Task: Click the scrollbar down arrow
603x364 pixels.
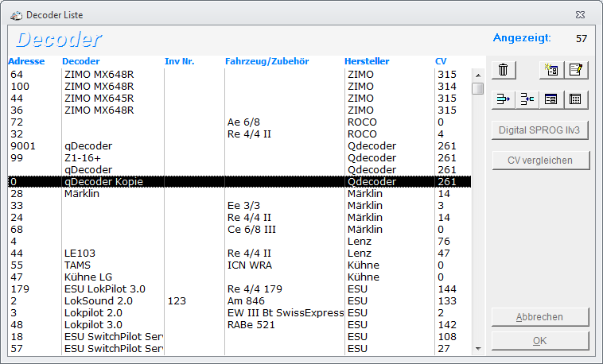Action: (478, 349)
